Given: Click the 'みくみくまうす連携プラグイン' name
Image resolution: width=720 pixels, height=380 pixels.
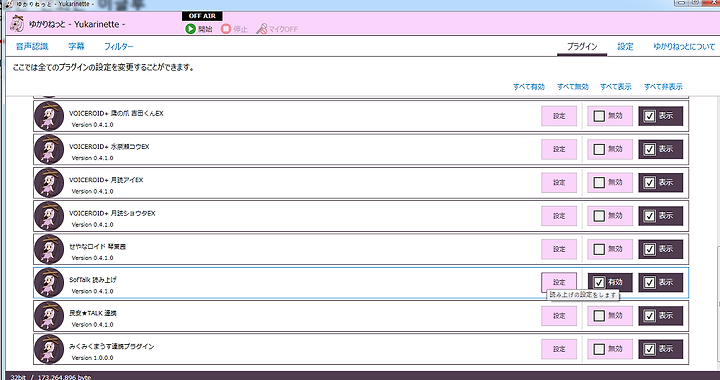Looking at the screenshot, I should 112,346.
